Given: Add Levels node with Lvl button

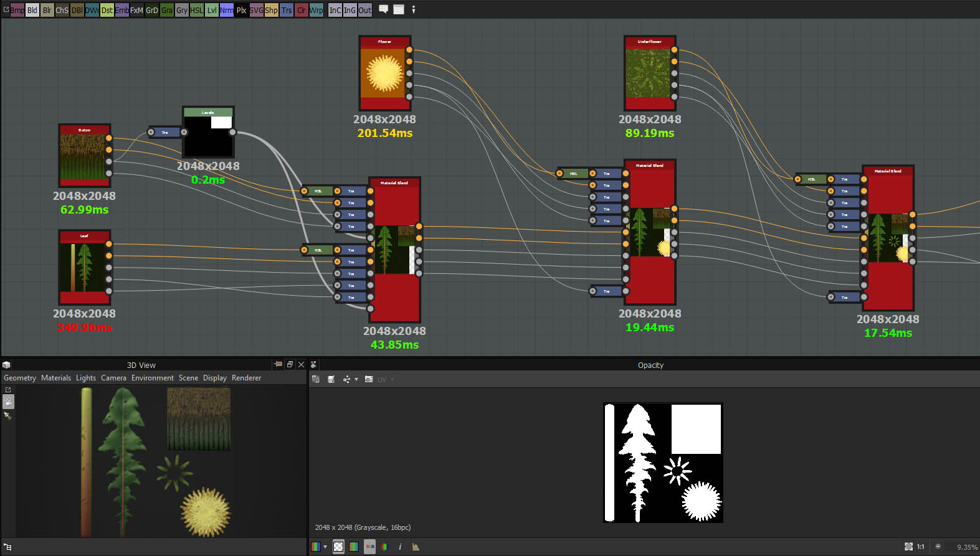Looking at the screenshot, I should 212,10.
